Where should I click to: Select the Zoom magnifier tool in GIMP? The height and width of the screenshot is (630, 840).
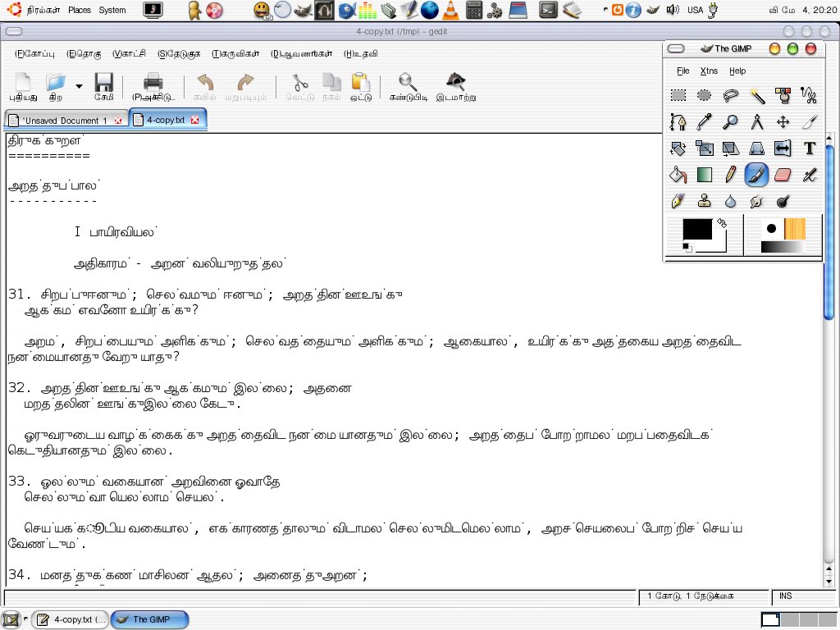731,122
